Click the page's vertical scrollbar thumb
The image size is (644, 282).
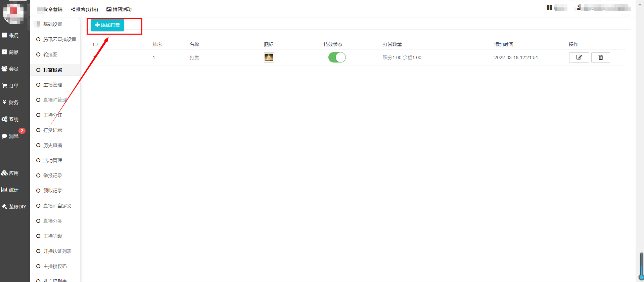point(641,266)
